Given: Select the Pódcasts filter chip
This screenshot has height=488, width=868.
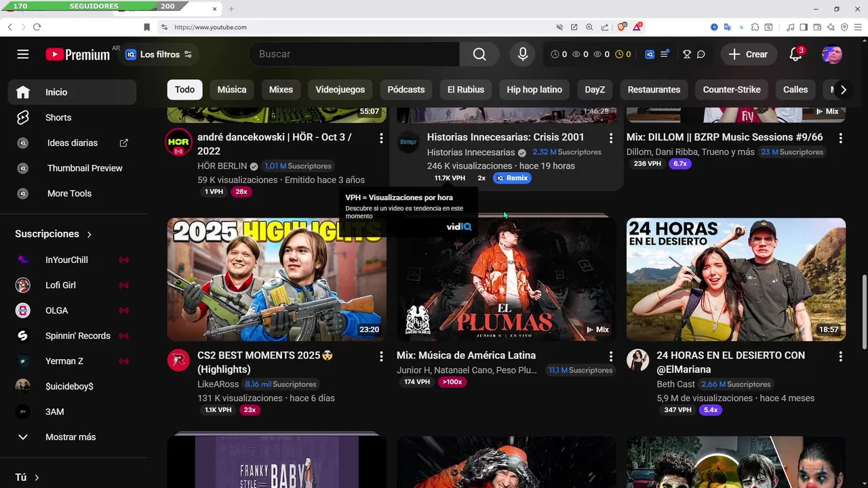Looking at the screenshot, I should pos(406,89).
